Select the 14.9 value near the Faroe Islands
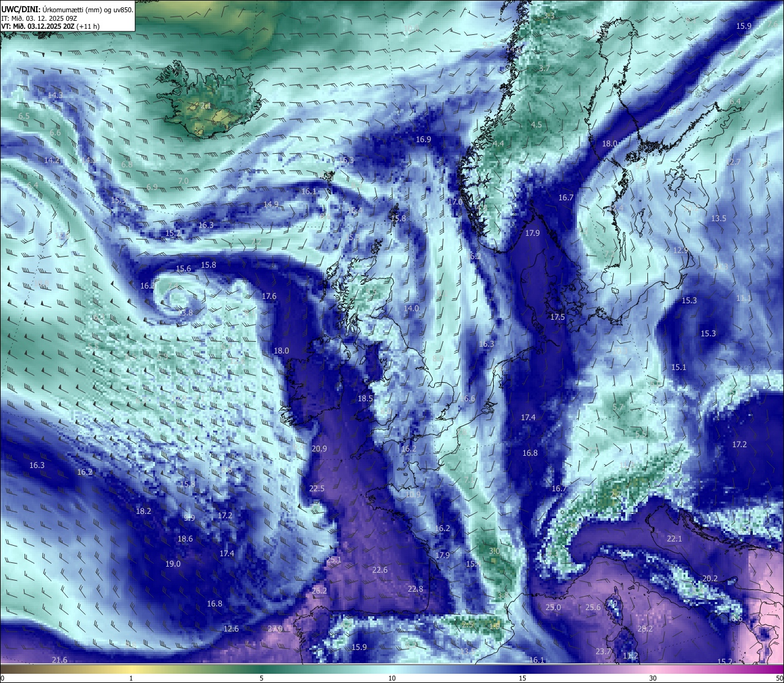The image size is (784, 683). [271, 204]
